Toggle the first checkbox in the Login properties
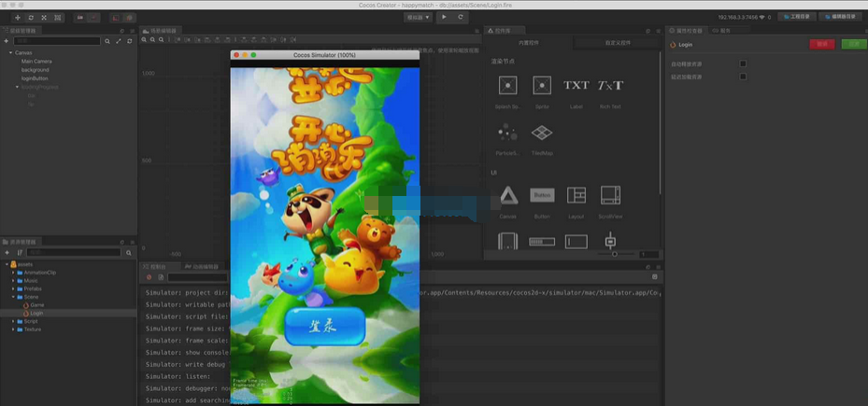The image size is (868, 406). click(x=743, y=63)
